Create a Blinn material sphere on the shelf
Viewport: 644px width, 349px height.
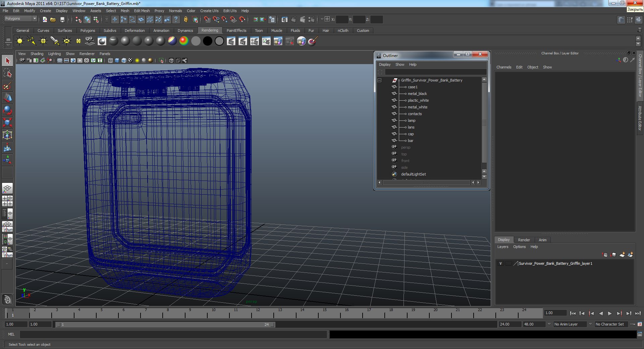pos(125,41)
